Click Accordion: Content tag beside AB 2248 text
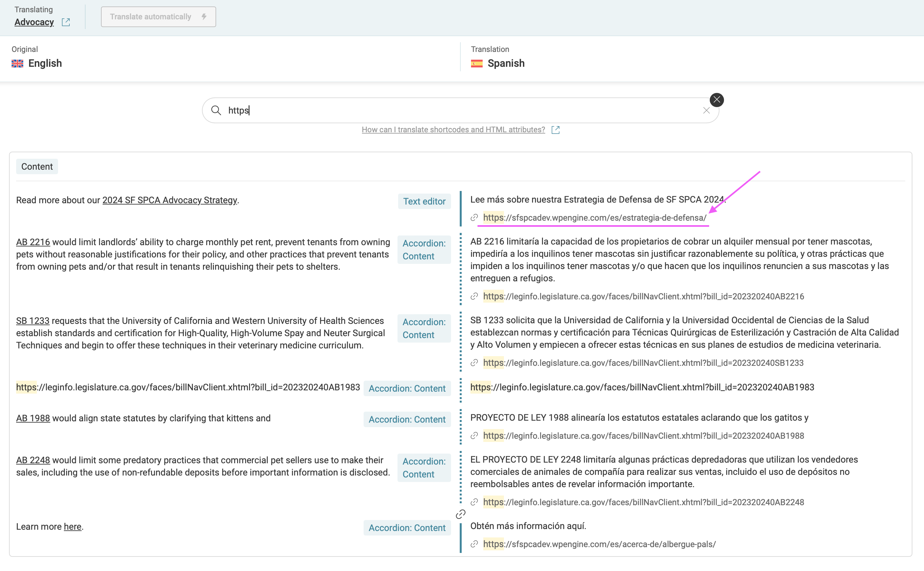 (x=424, y=467)
